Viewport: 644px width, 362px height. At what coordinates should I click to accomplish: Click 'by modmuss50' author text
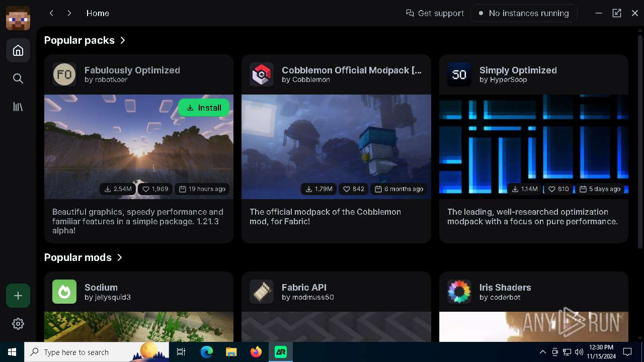308,297
